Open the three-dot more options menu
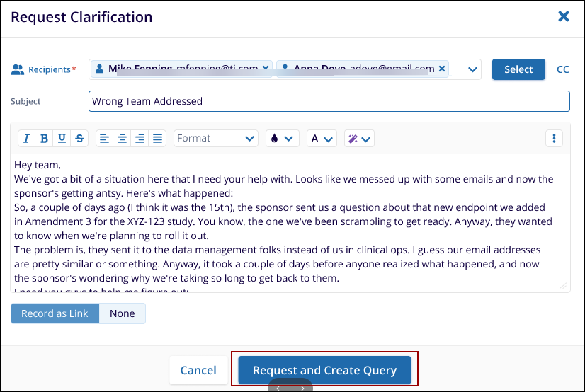Screen dimensions: 585x392 click(x=554, y=139)
